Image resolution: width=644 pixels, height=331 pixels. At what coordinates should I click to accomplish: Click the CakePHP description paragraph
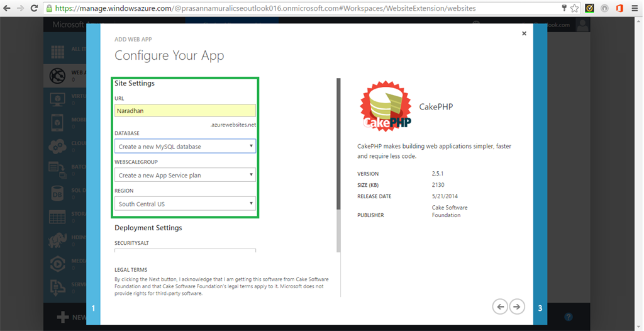point(435,151)
